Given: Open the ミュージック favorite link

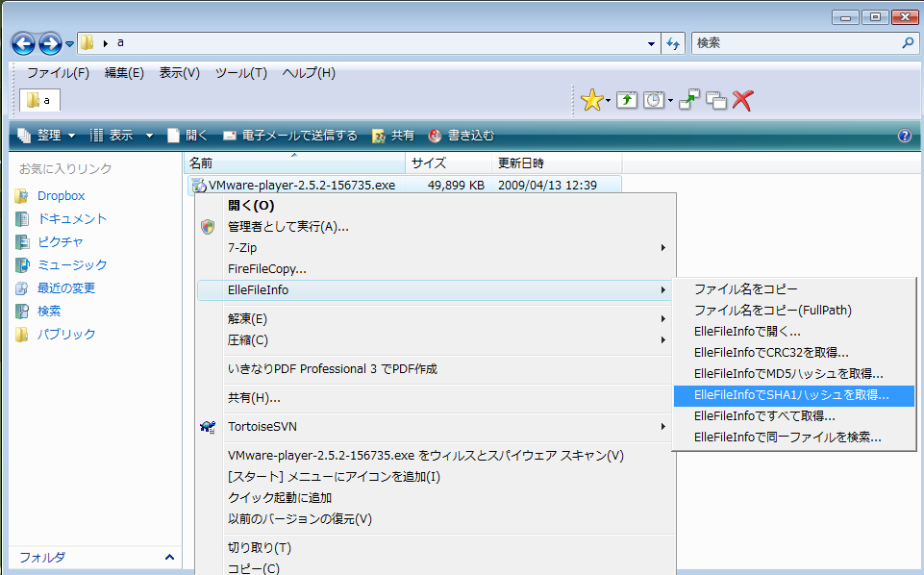Looking at the screenshot, I should pos(72,264).
